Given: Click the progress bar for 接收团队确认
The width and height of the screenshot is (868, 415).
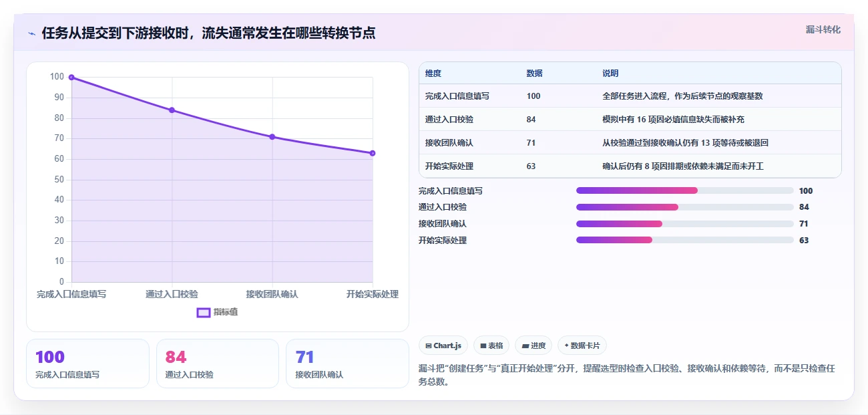Looking at the screenshot, I should pos(685,224).
